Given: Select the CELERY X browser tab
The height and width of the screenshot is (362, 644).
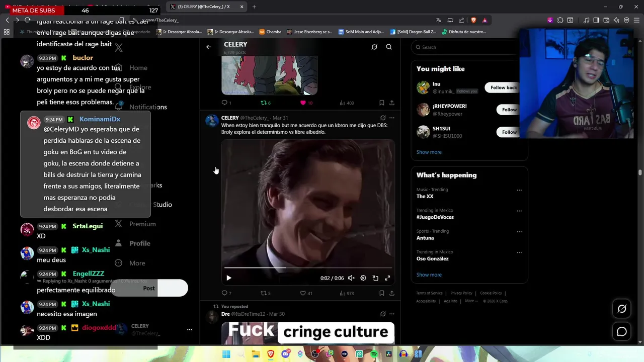Looking at the screenshot, I should (207, 7).
